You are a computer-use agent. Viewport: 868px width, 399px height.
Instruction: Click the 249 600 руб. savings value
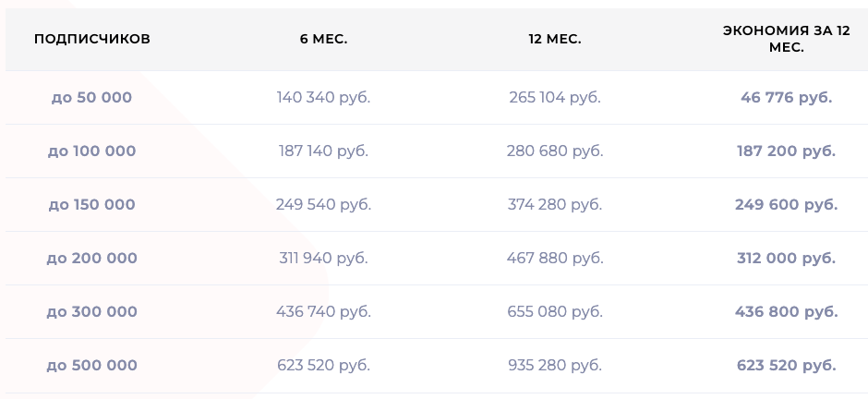[x=786, y=205]
